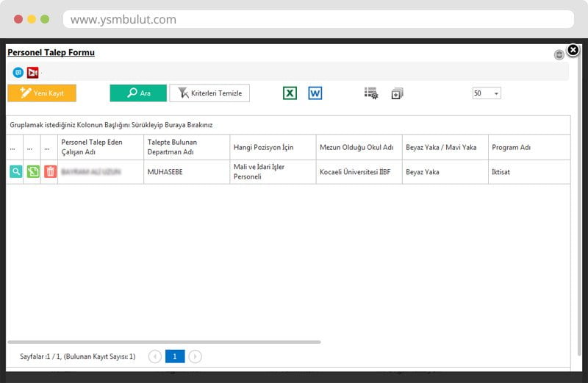Open the grid column settings icon

371,93
